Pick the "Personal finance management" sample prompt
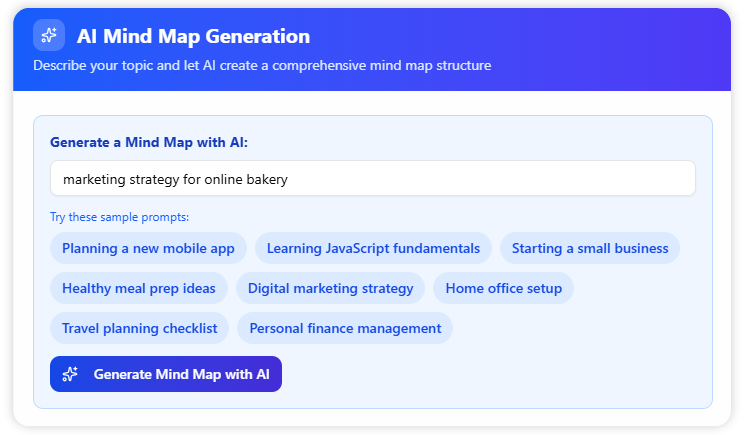This screenshot has height=435, width=745. pyautogui.click(x=345, y=328)
